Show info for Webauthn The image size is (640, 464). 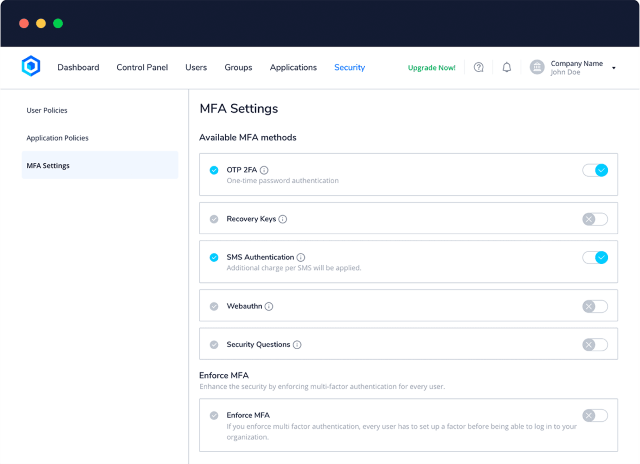click(x=269, y=306)
